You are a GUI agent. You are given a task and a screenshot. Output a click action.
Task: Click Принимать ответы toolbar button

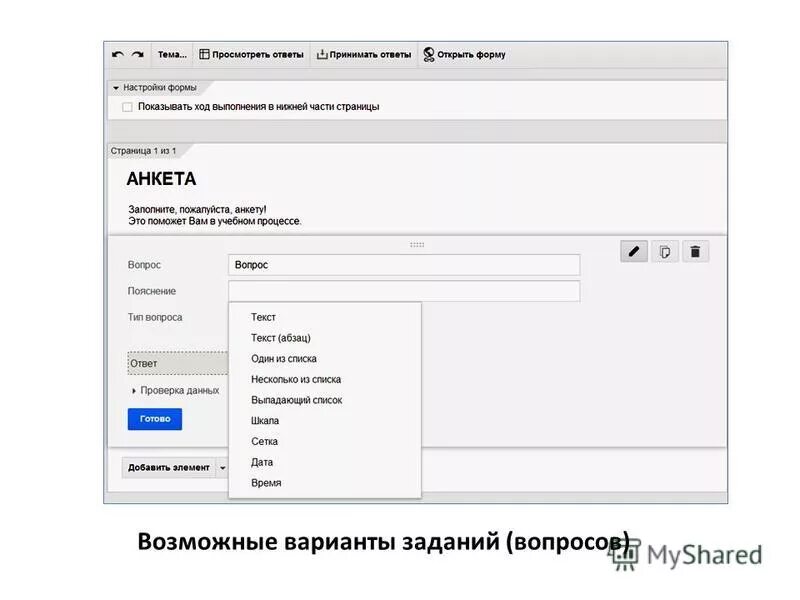(x=364, y=55)
